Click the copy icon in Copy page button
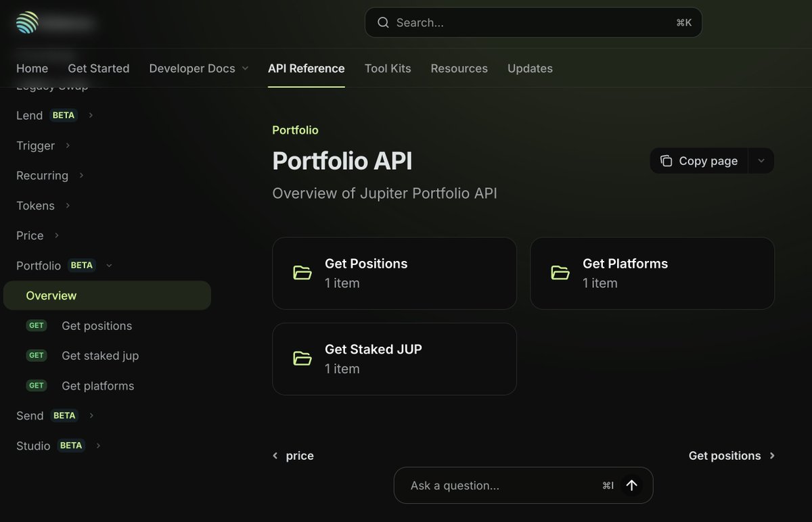 tap(667, 161)
